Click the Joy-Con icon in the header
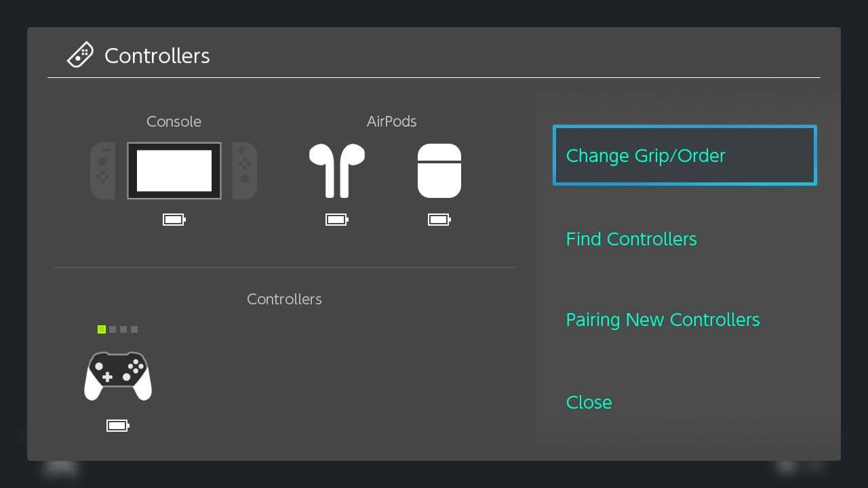Screen dimensions: 868x488 80,55
